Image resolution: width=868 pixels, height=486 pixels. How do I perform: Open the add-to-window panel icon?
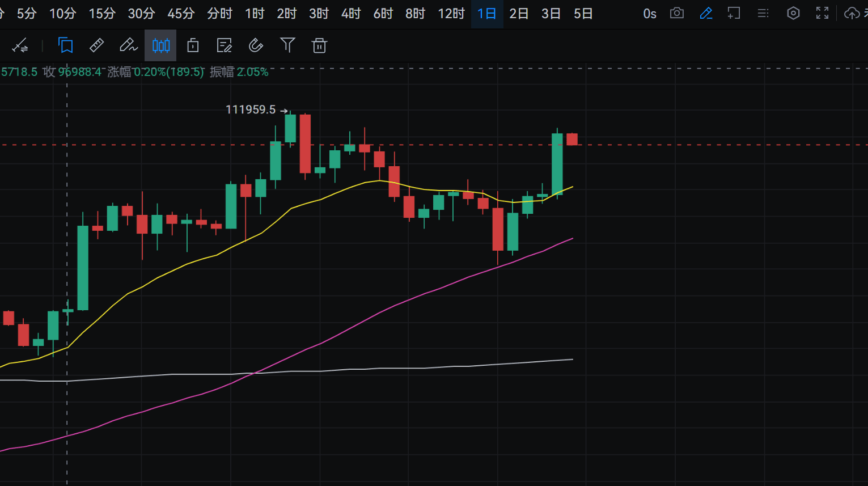point(734,13)
